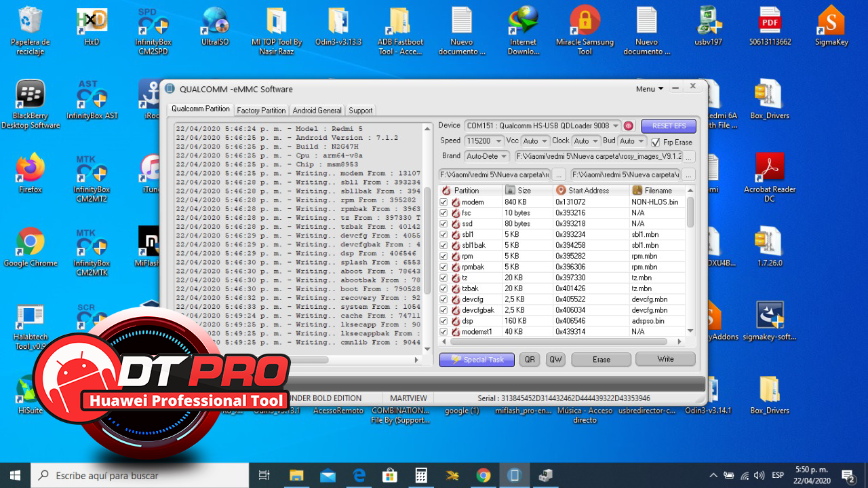Screen dimensions: 868x488
Task: Uncheck the tz partition checkbox
Action: (x=443, y=278)
